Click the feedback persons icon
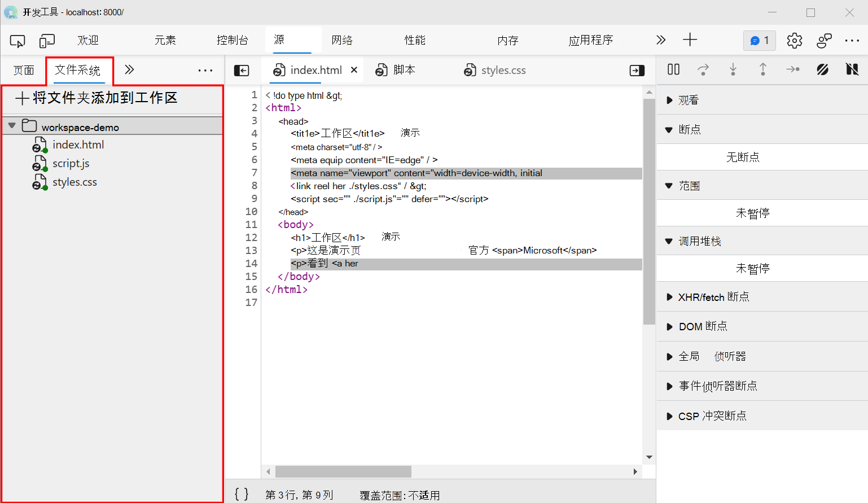 click(824, 41)
